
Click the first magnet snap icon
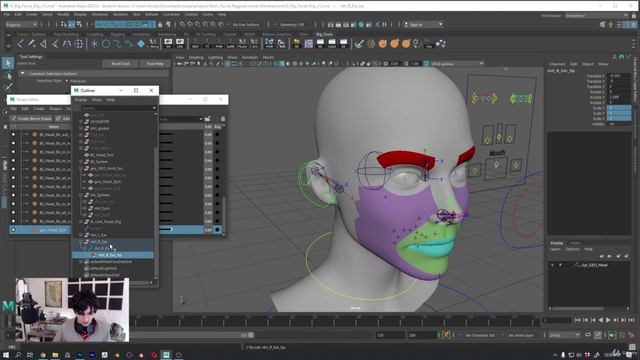coord(183,24)
